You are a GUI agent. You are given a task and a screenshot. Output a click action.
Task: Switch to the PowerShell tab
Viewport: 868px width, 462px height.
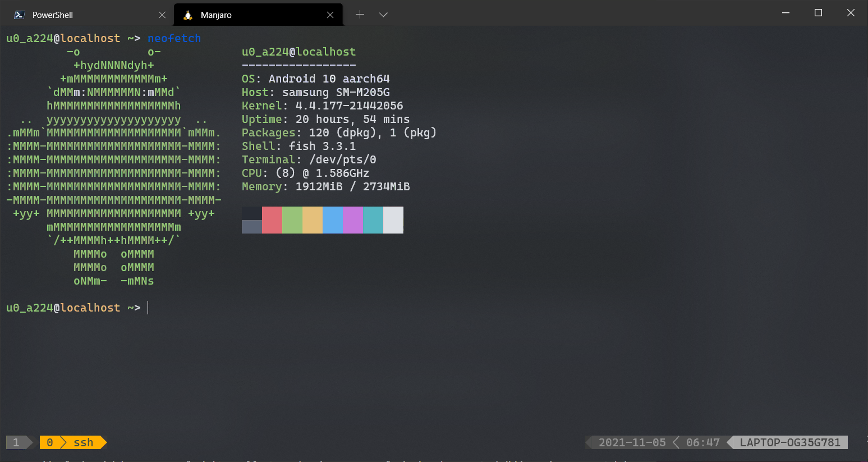(x=53, y=15)
